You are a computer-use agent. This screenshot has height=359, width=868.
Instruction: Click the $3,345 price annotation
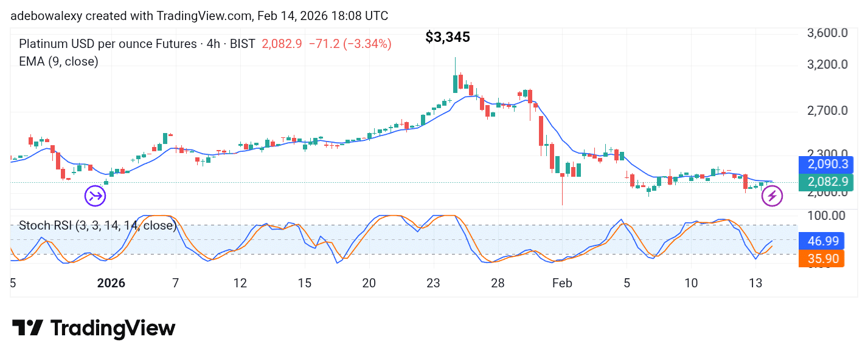point(448,37)
